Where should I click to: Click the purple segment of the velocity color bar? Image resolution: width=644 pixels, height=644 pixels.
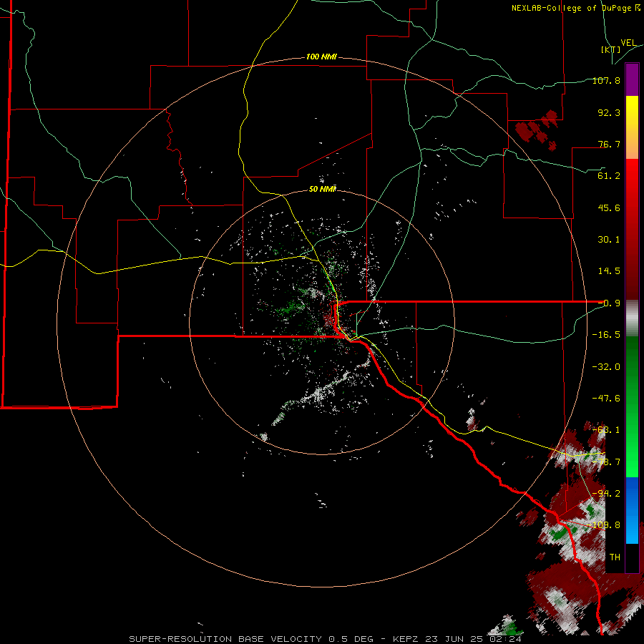[x=632, y=79]
